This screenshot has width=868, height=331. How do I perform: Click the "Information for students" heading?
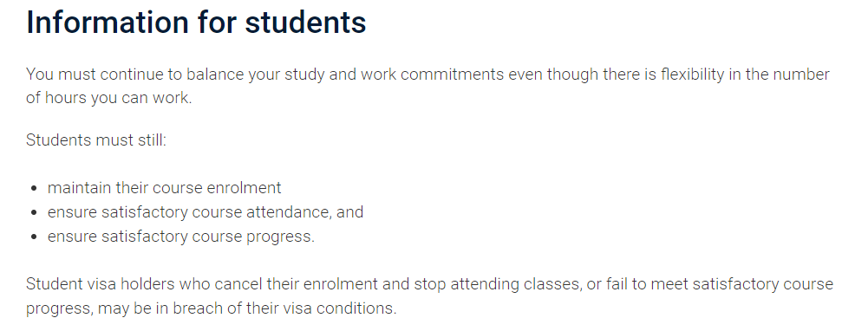[196, 23]
